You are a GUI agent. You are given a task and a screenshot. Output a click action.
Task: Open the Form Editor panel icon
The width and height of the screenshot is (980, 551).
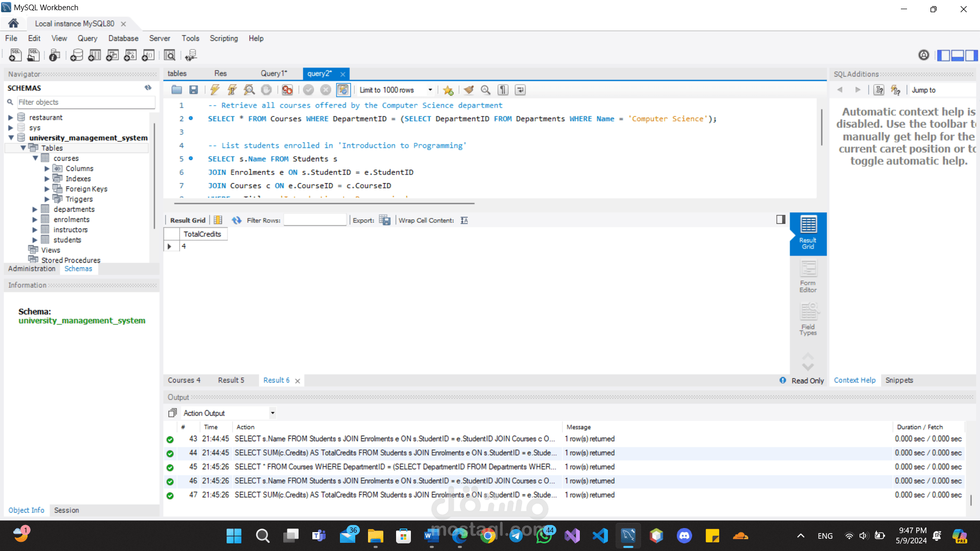click(x=807, y=277)
